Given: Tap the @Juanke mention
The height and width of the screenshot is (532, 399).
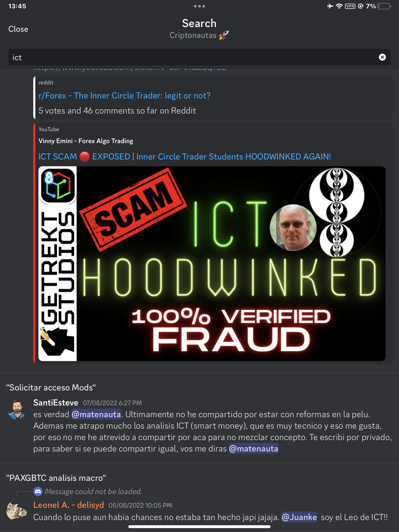Looking at the screenshot, I should point(299,517).
